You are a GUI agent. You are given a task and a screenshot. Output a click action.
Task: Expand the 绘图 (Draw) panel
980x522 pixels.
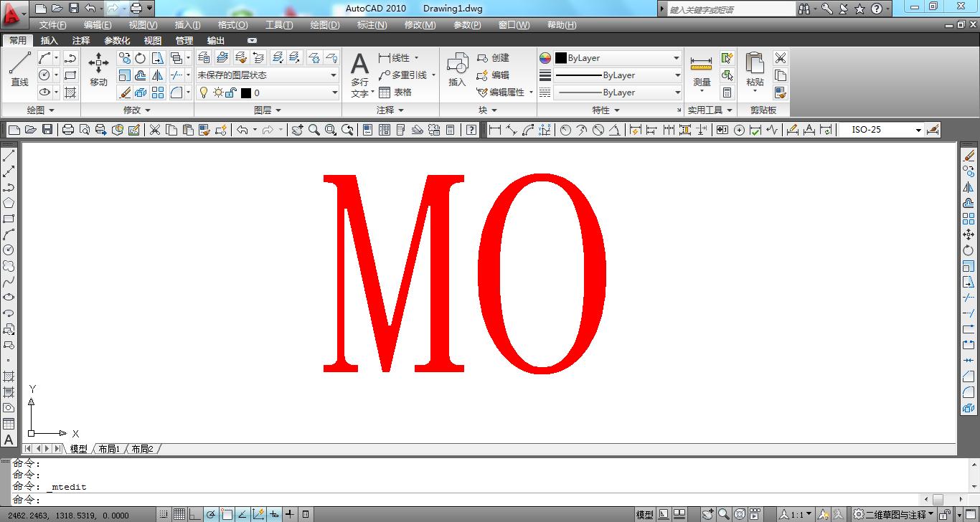tap(40, 110)
